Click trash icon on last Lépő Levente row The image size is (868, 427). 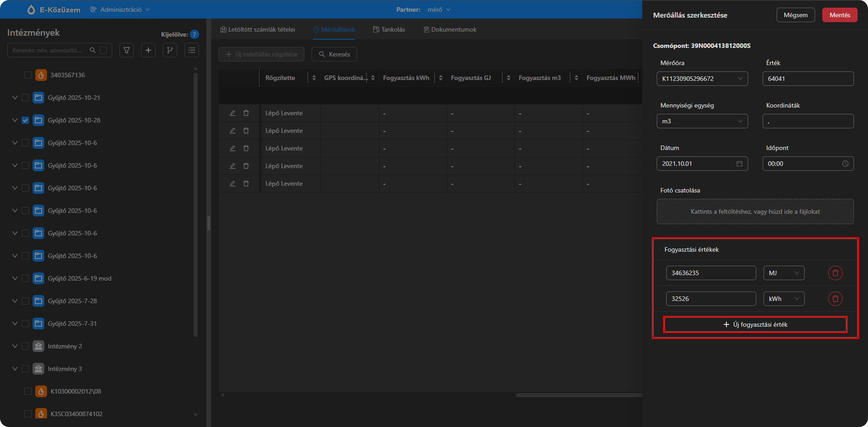pyautogui.click(x=246, y=183)
